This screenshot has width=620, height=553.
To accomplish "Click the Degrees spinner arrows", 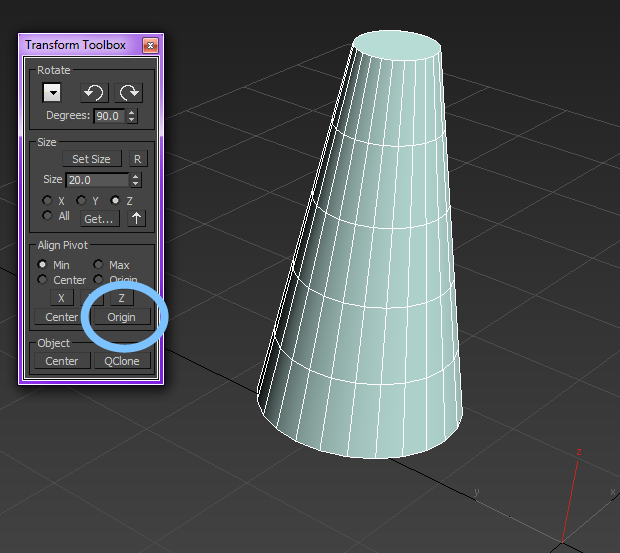I will click(x=131, y=116).
